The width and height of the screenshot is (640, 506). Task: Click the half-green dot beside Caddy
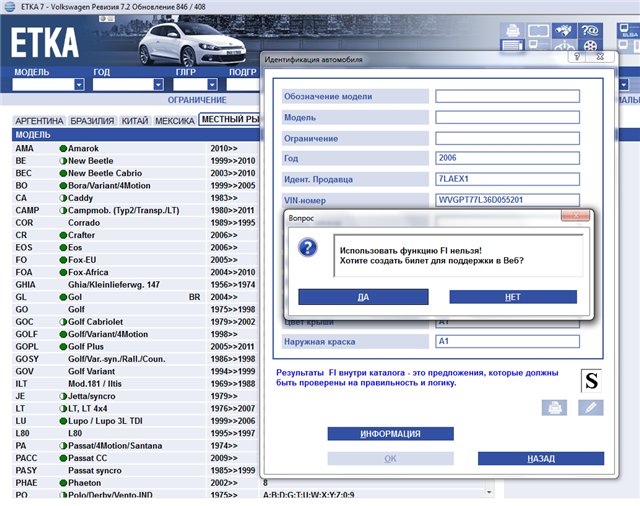[x=63, y=198]
